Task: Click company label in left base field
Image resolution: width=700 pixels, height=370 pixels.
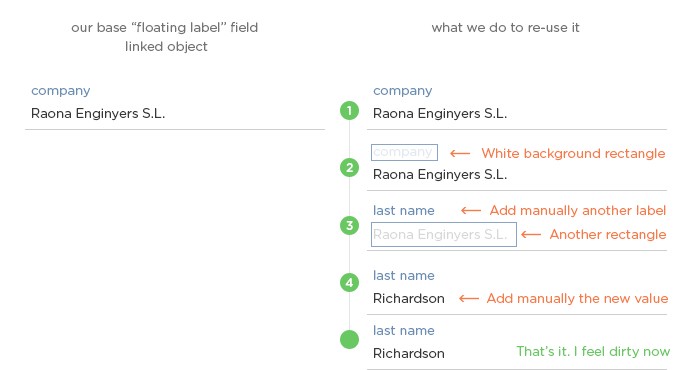Action: click(x=61, y=91)
